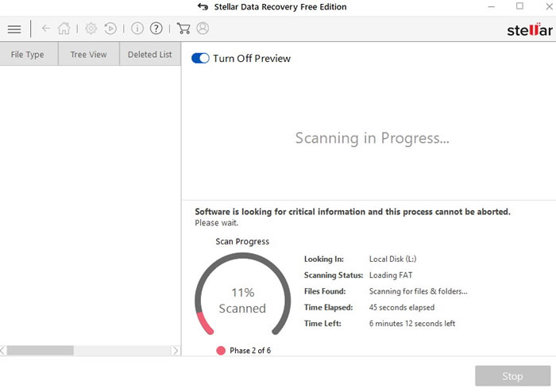Switch to the File Type tab
This screenshot has width=556, height=392.
[28, 55]
